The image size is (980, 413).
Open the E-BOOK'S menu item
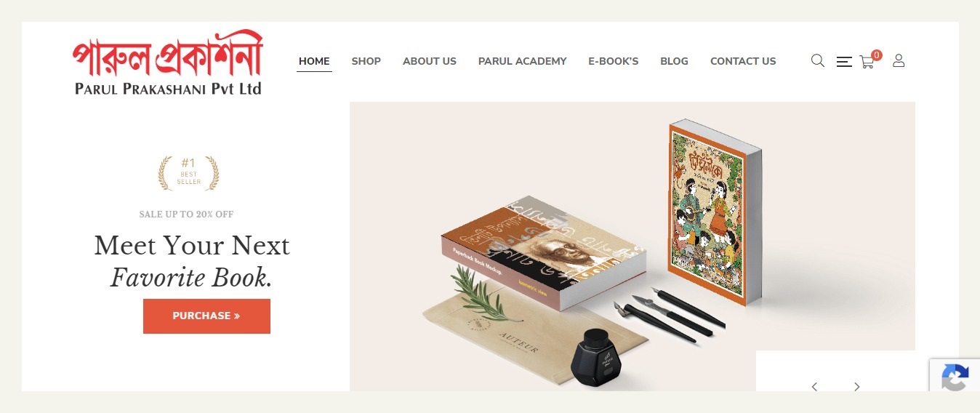coord(614,61)
